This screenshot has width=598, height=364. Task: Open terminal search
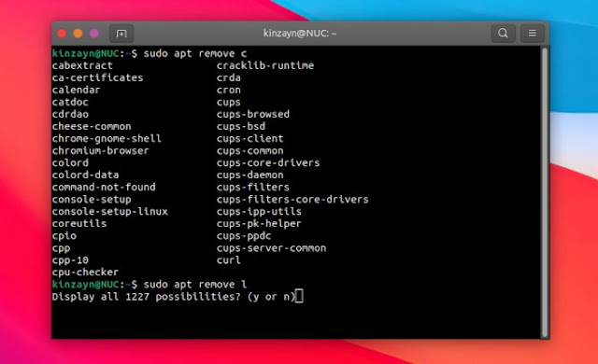(x=503, y=34)
